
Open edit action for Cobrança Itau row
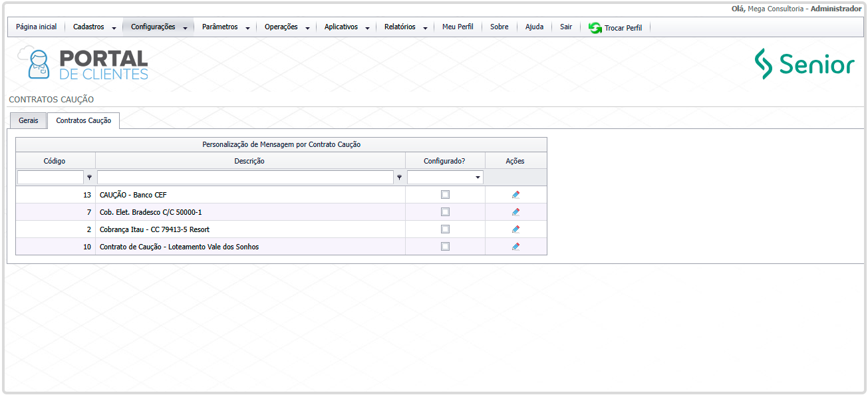click(515, 229)
